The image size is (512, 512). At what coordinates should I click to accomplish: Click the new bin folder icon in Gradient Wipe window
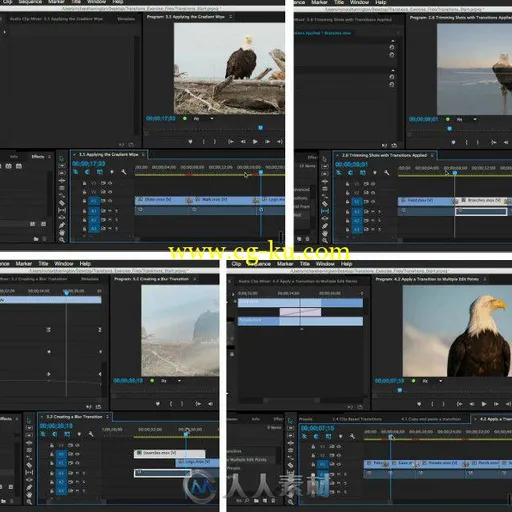pyautogui.click(x=36, y=239)
